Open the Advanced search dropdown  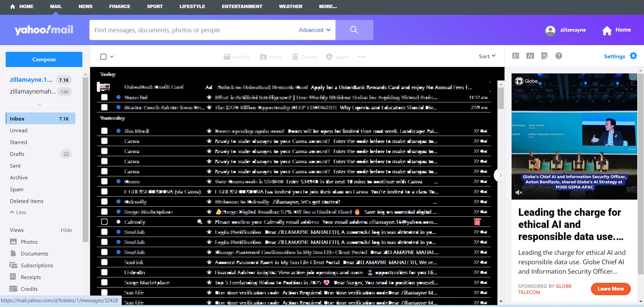(x=315, y=30)
